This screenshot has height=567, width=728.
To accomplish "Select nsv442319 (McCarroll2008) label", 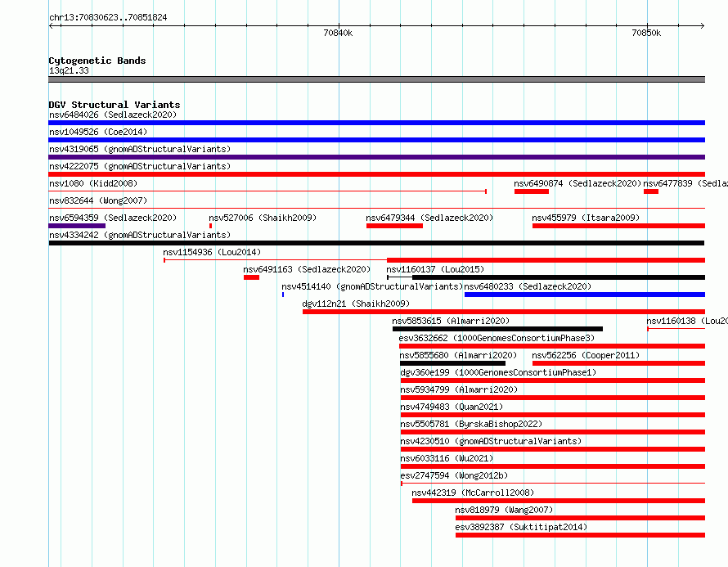I will point(473,493).
